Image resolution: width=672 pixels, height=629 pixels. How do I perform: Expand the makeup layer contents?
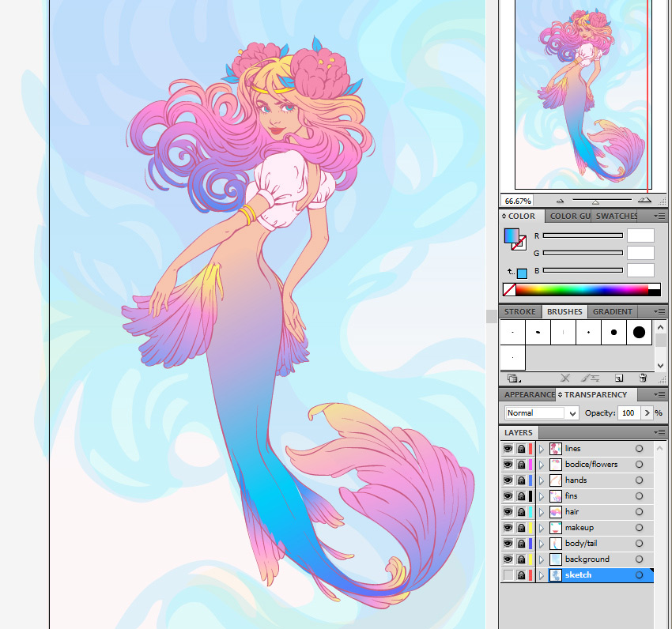click(542, 527)
